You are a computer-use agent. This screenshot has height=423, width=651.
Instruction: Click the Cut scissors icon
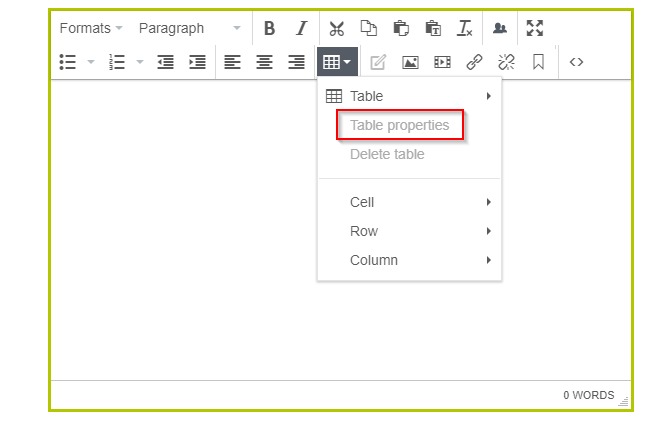point(336,29)
